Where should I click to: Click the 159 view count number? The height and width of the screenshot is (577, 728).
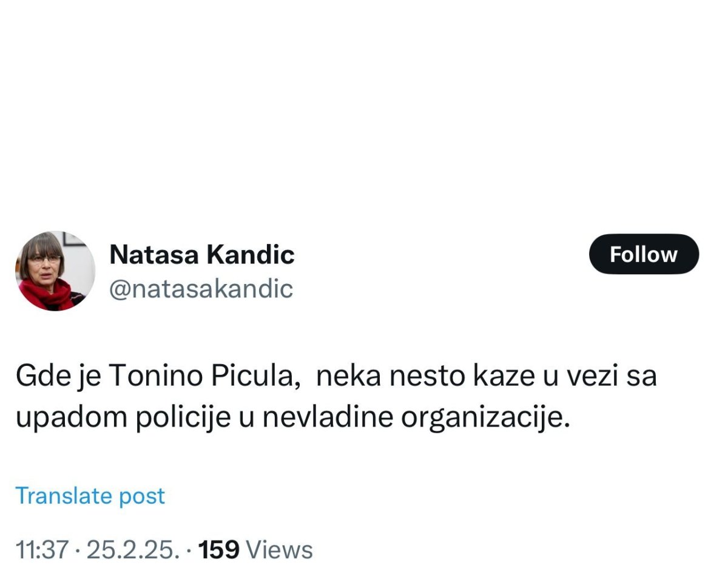(220, 550)
